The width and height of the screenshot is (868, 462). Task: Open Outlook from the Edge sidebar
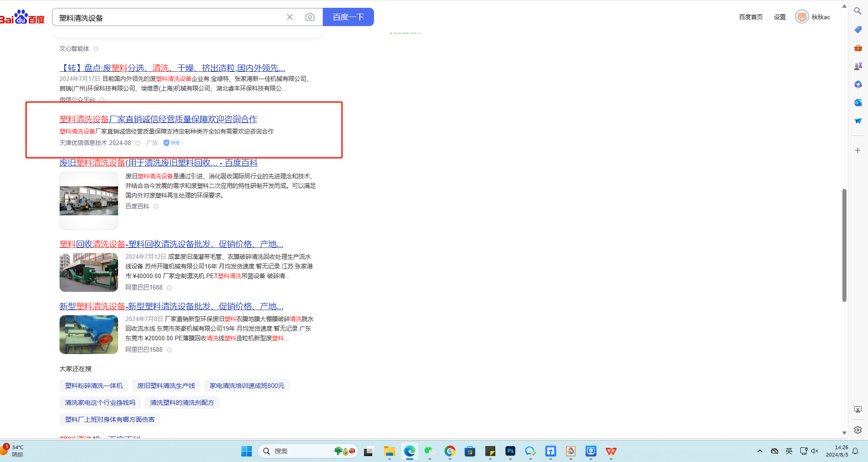858,102
